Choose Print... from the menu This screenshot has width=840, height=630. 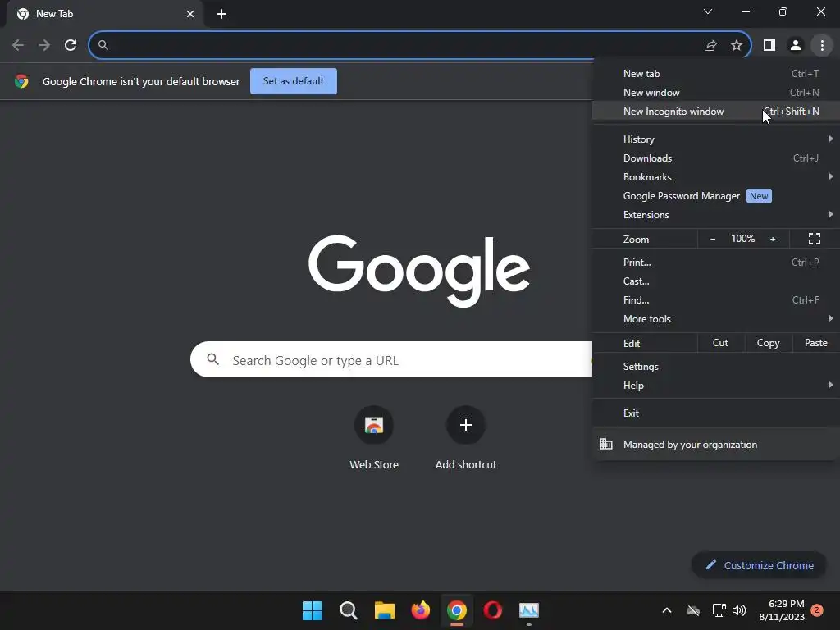[715, 262]
